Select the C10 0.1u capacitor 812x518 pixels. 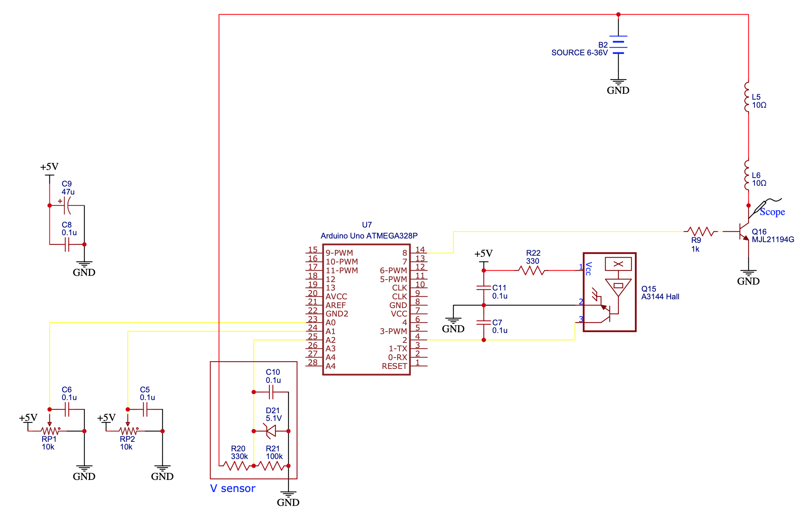(271, 392)
